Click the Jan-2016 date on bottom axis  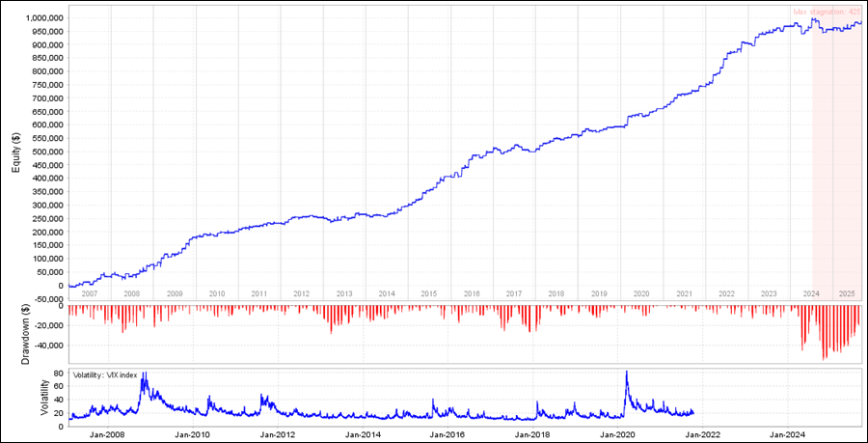click(x=448, y=434)
